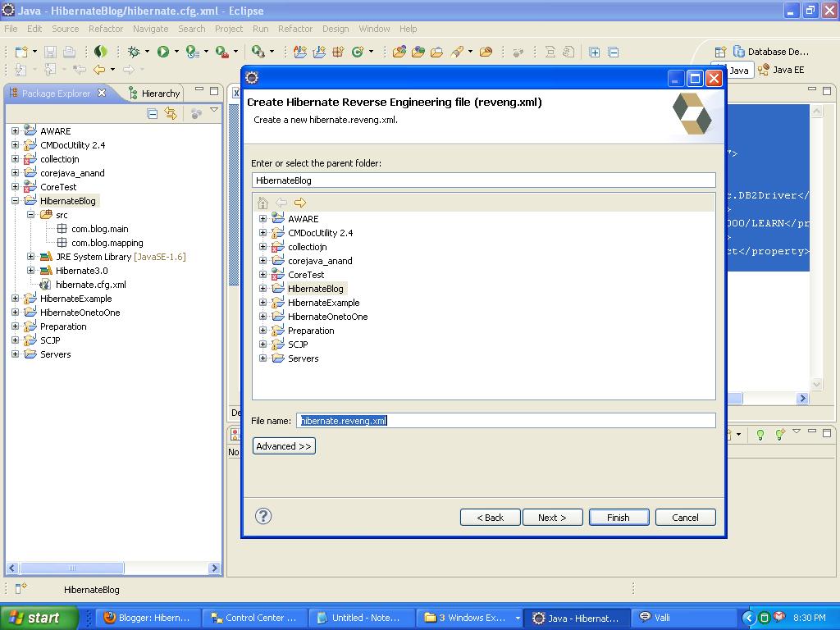840x630 pixels.
Task: Maximize the Package Explorer panel
Action: coord(214,90)
